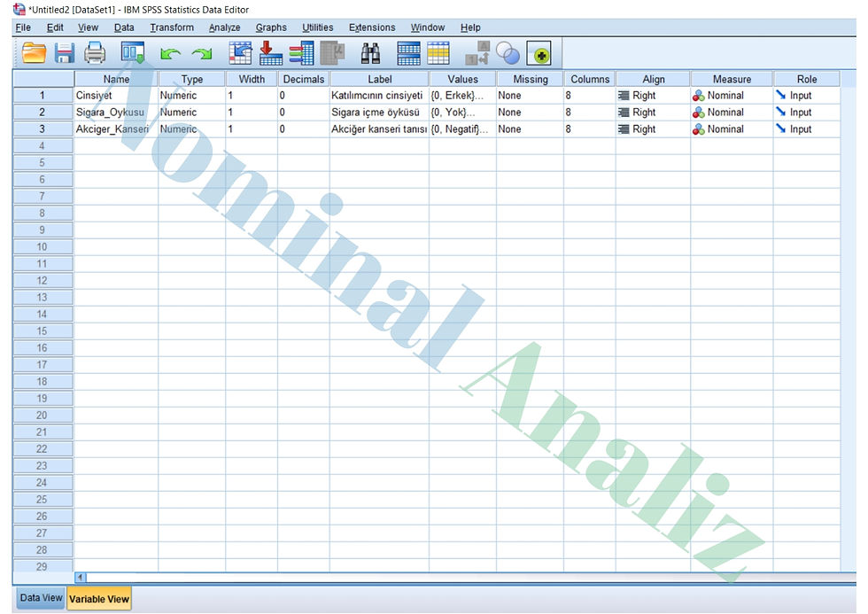Click the Save this document disk icon

point(64,53)
